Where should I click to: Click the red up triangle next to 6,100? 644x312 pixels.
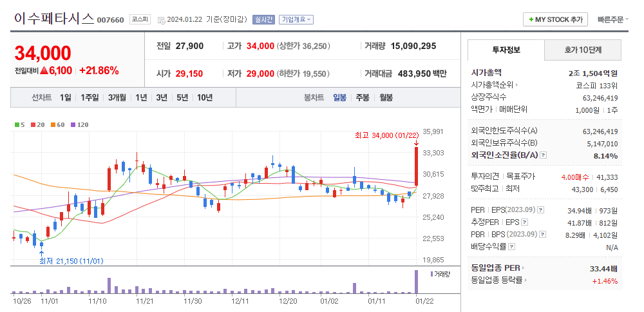pos(44,71)
